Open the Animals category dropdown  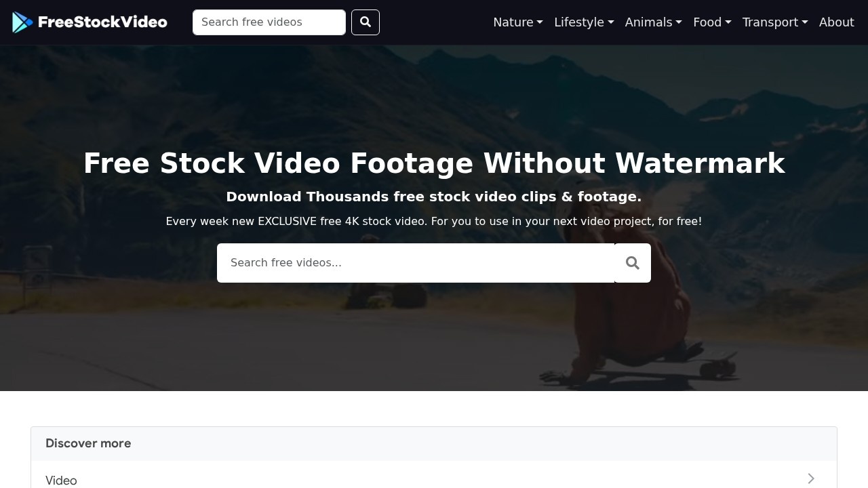click(x=652, y=22)
